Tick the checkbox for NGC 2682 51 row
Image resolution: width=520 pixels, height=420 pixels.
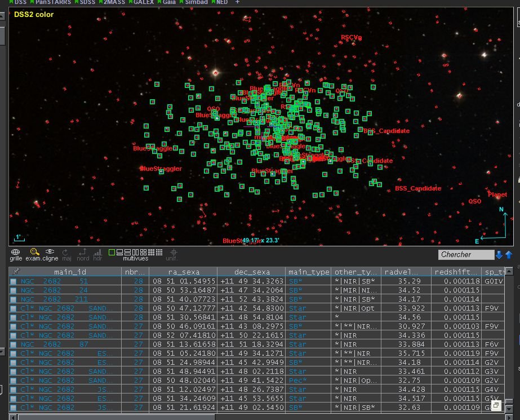tap(14, 281)
